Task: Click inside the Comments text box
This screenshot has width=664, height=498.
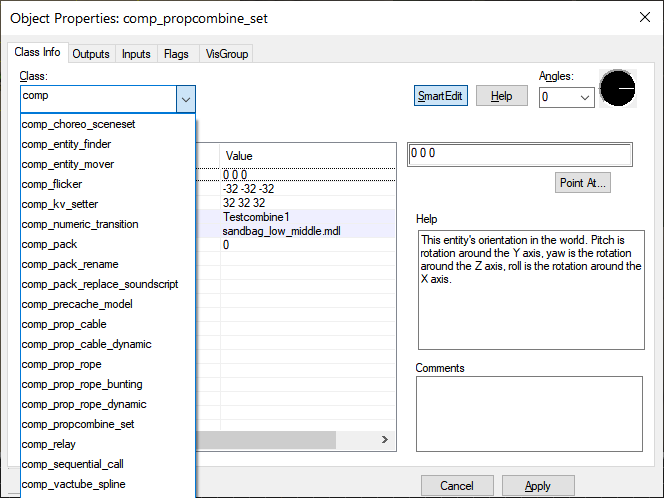Action: click(529, 414)
